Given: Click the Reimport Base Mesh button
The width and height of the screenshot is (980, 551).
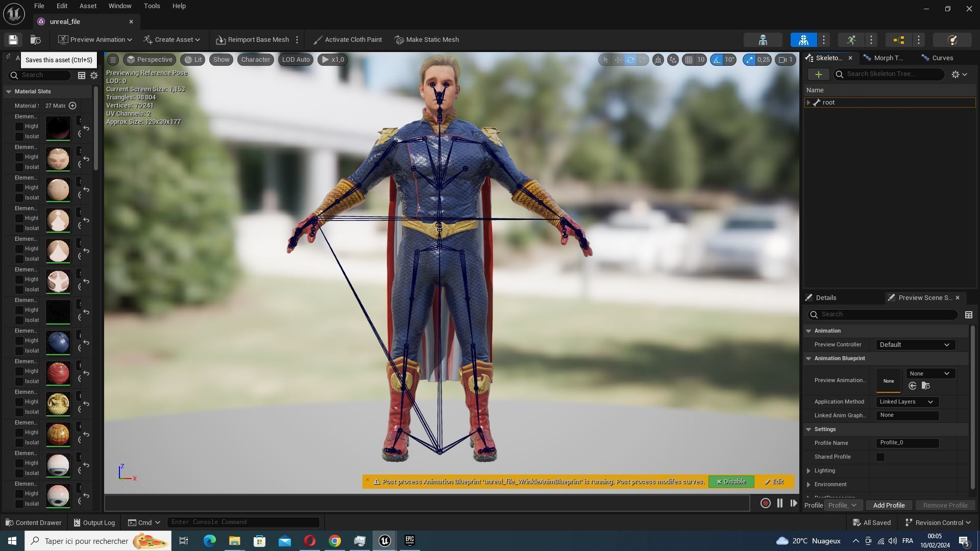Looking at the screenshot, I should pyautogui.click(x=252, y=40).
